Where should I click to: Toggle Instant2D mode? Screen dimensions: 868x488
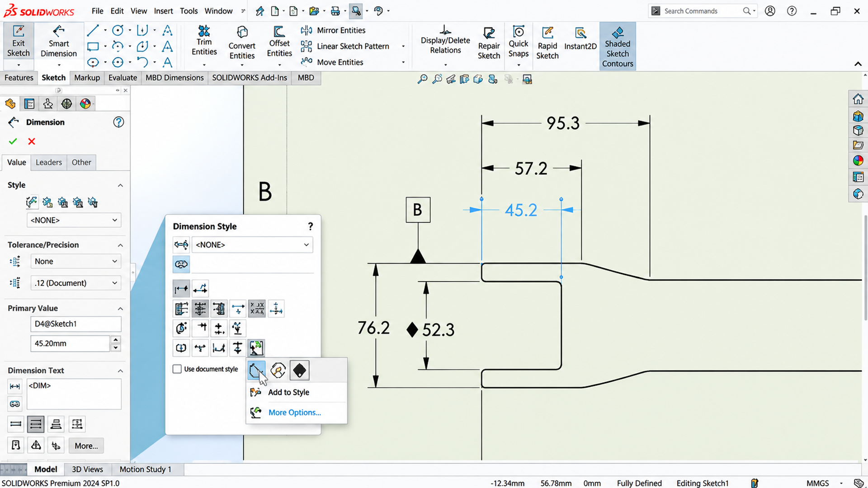580,40
